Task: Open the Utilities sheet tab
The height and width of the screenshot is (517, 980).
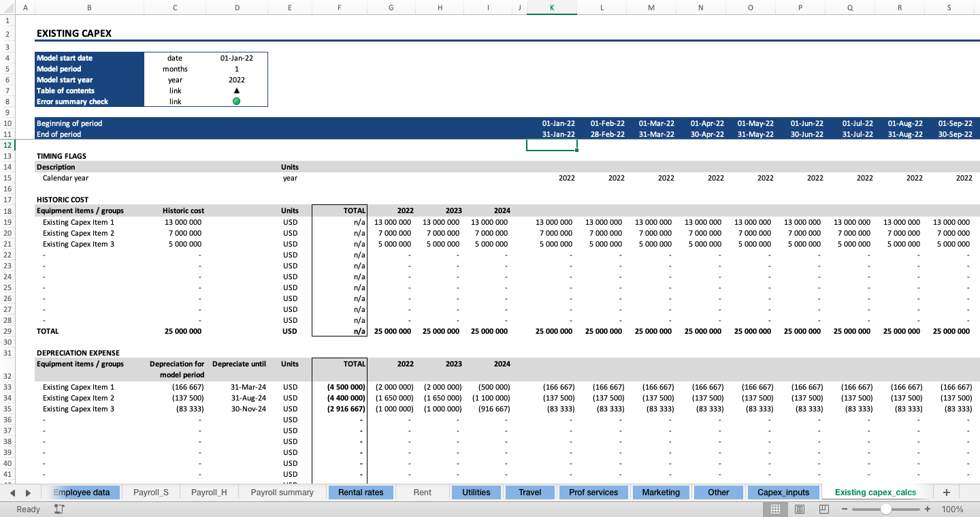Action: coord(476,492)
